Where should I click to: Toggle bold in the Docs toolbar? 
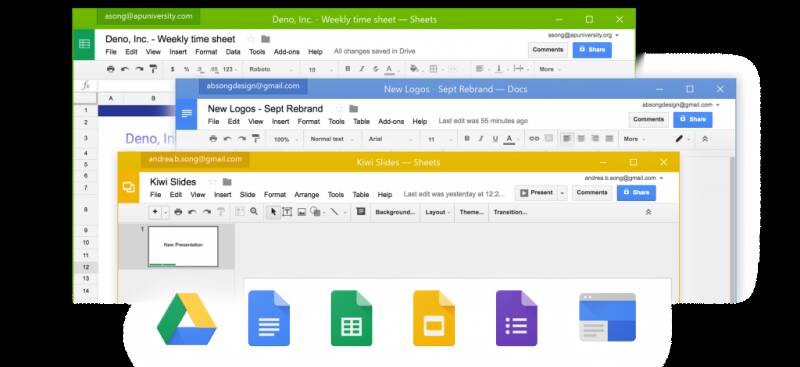pyautogui.click(x=467, y=139)
